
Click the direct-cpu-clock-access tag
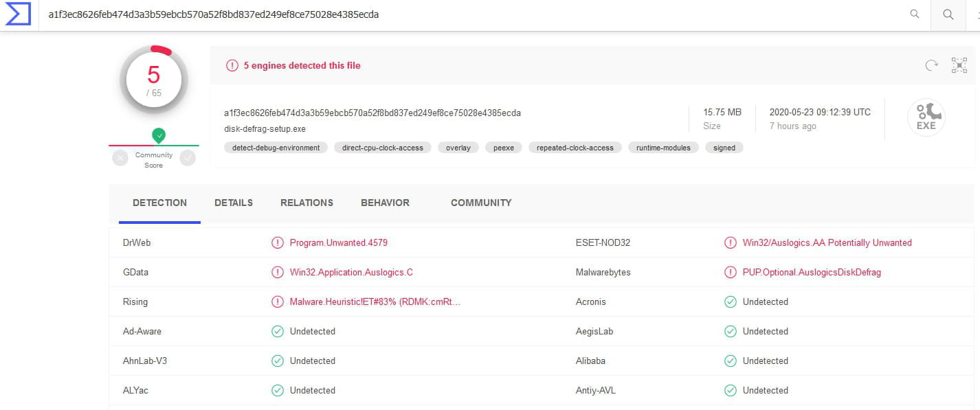pyautogui.click(x=383, y=148)
